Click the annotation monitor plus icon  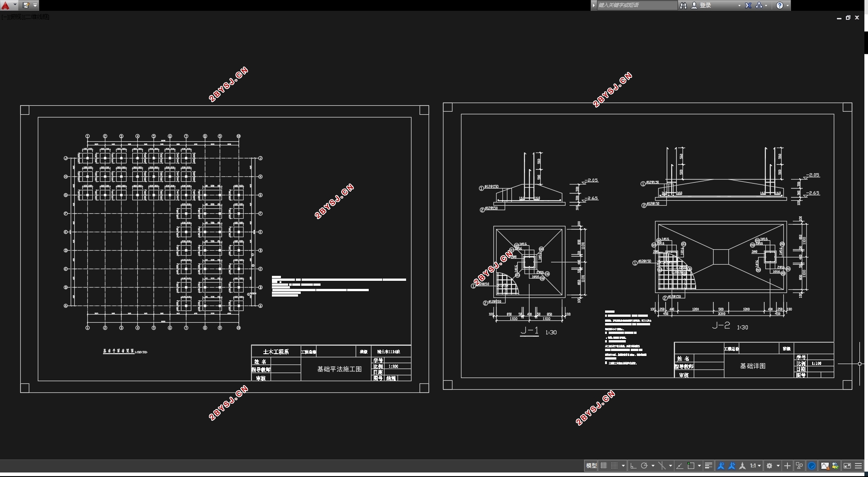(787, 466)
